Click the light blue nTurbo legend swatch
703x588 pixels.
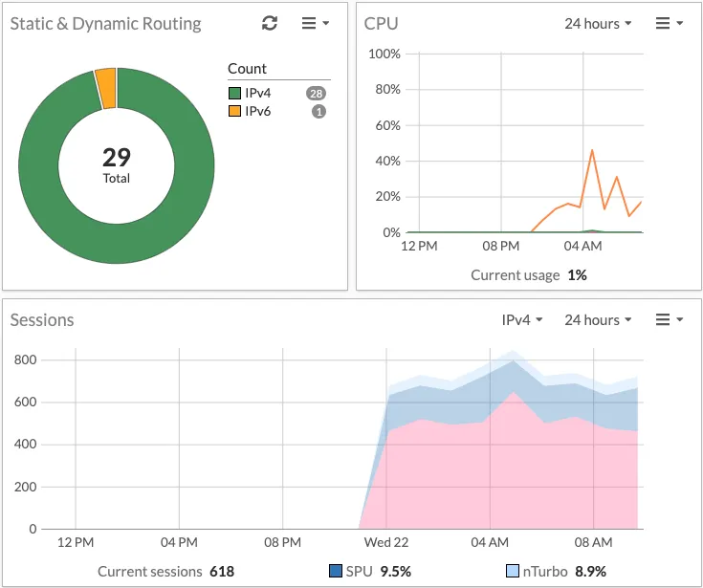click(x=512, y=571)
